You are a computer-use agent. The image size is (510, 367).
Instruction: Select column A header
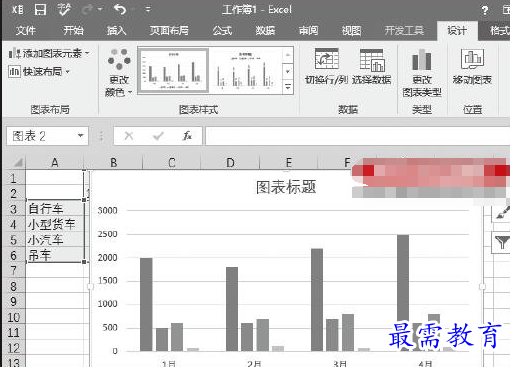(x=54, y=163)
